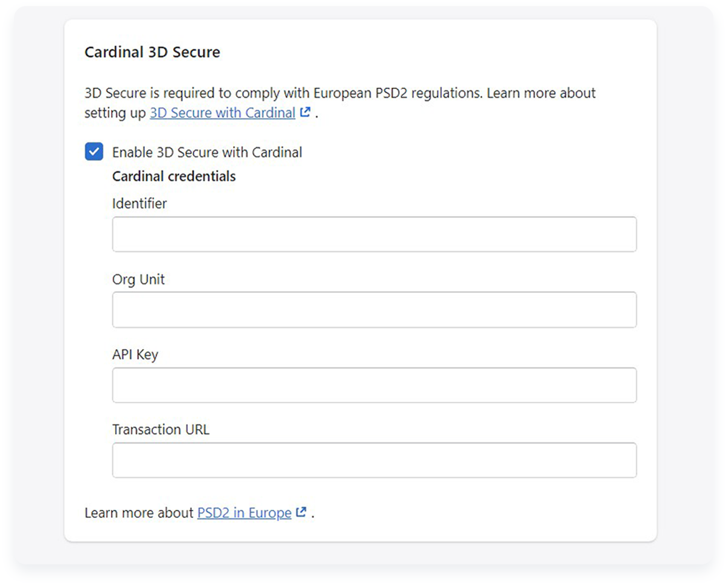Uncheck the Enable 3D Secure with Cardinal checkbox
728x588 pixels.
[x=94, y=152]
